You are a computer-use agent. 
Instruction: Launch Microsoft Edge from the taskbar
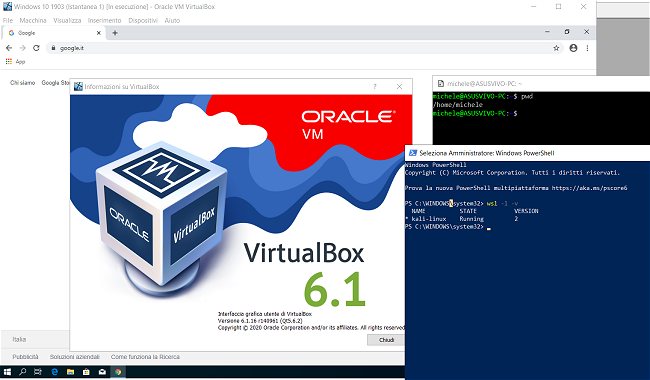pos(54,372)
